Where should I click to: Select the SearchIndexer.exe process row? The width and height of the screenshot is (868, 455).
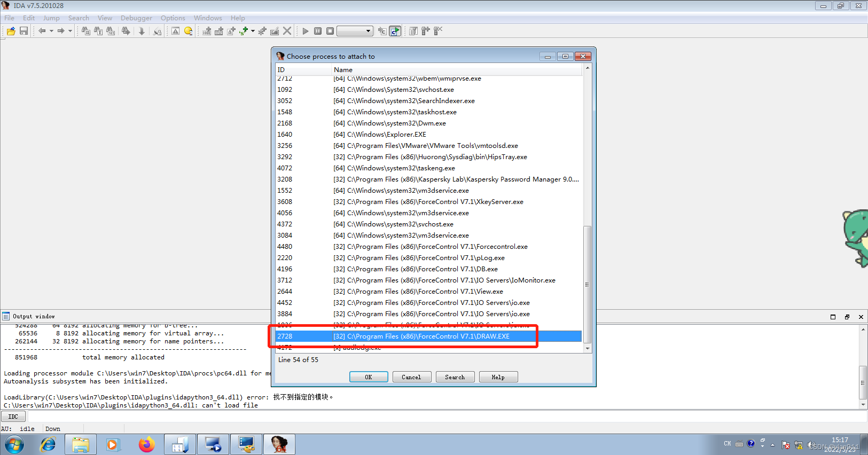click(428, 101)
